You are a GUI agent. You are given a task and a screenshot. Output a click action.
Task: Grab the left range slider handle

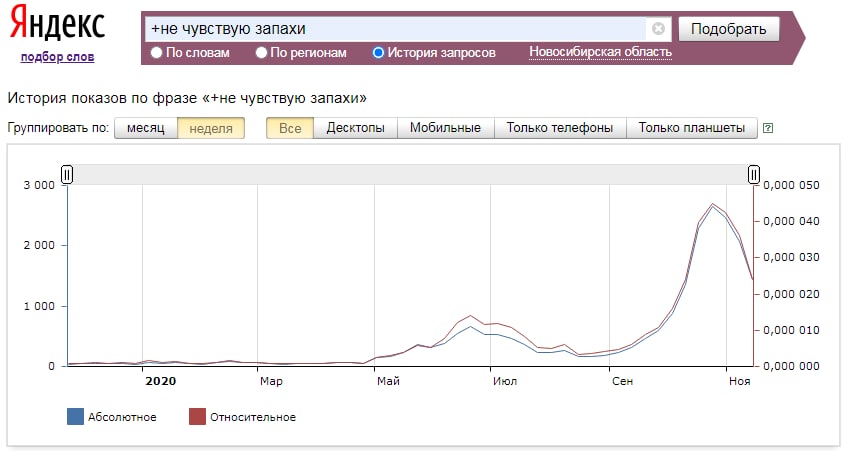(67, 175)
